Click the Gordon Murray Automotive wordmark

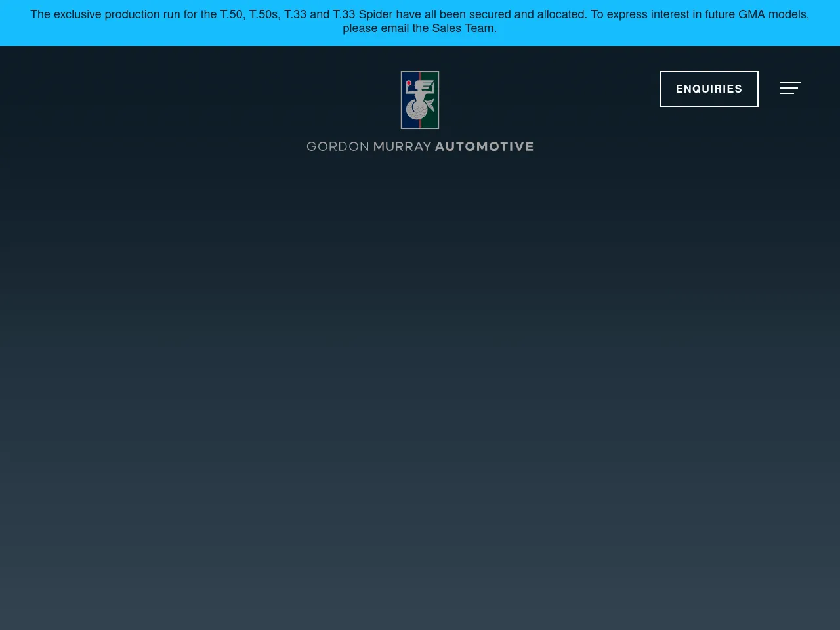pyautogui.click(x=420, y=146)
